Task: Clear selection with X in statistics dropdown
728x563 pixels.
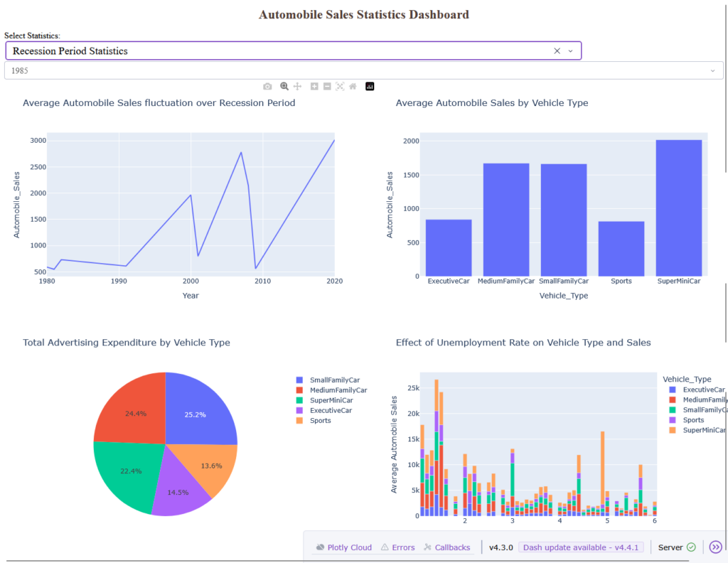Action: (x=557, y=51)
